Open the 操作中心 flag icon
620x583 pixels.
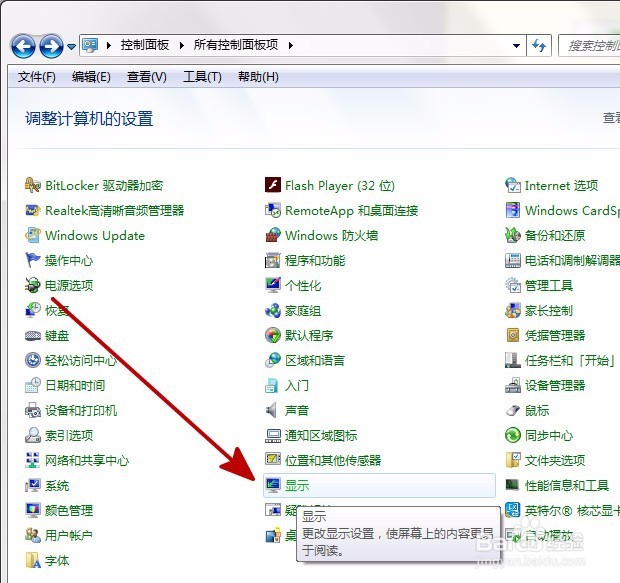coord(32,260)
